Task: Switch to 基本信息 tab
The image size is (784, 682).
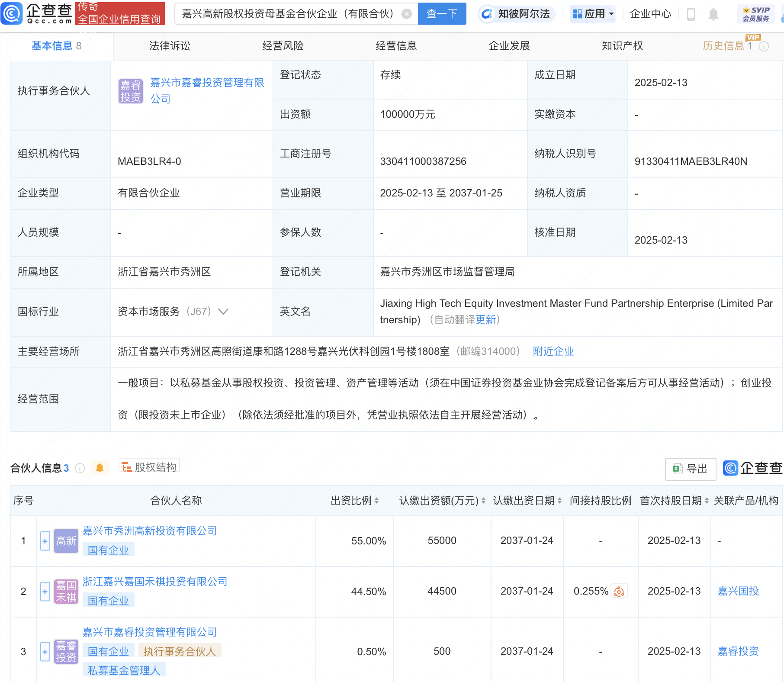Action: (x=56, y=46)
